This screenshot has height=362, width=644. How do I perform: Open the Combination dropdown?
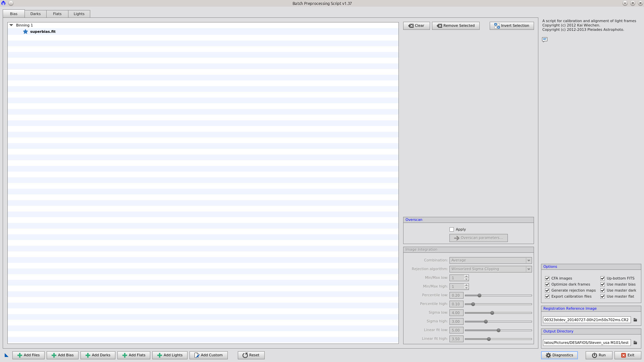(x=490, y=260)
